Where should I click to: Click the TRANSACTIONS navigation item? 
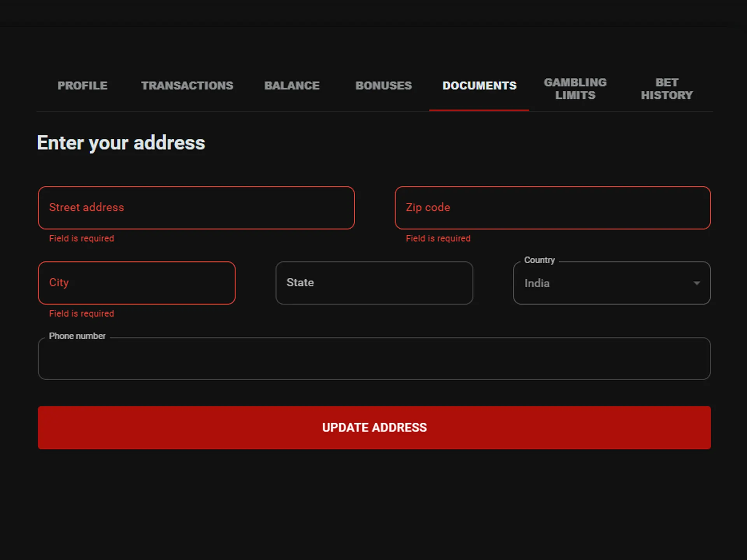[187, 84]
